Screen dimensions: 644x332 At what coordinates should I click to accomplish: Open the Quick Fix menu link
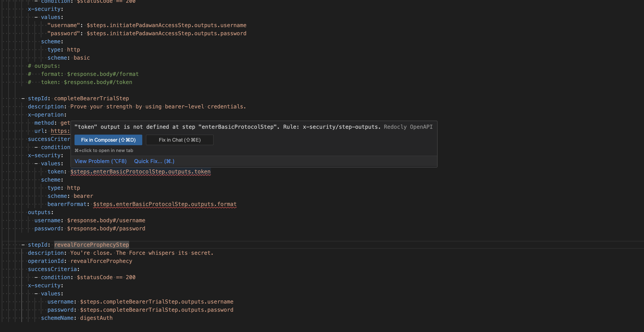click(x=154, y=161)
